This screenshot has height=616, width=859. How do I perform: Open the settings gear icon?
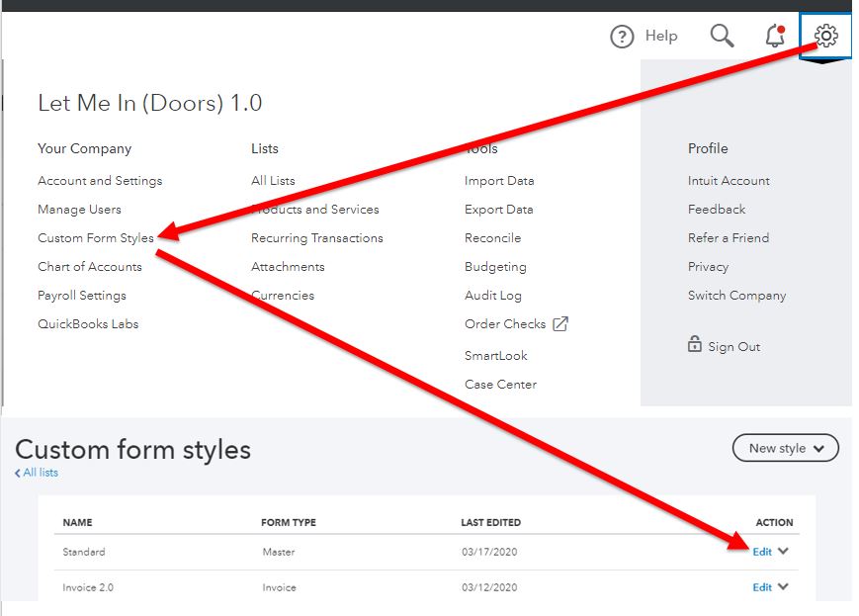825,36
